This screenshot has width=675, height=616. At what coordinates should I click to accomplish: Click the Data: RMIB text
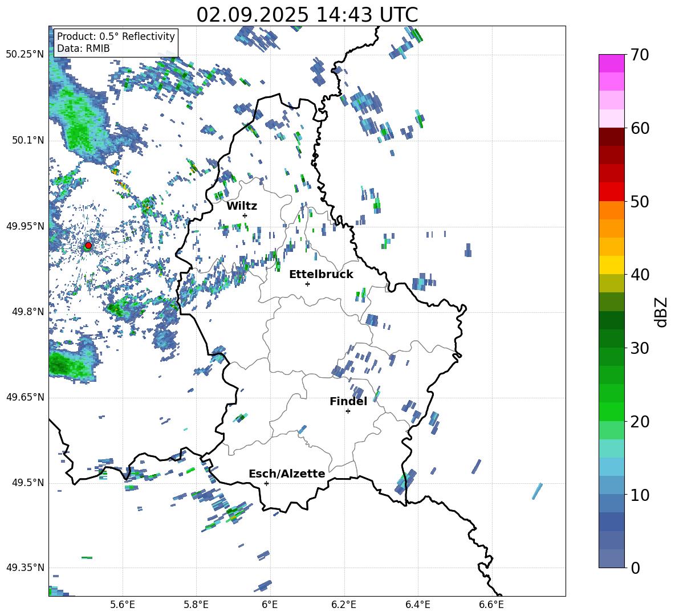(83, 48)
